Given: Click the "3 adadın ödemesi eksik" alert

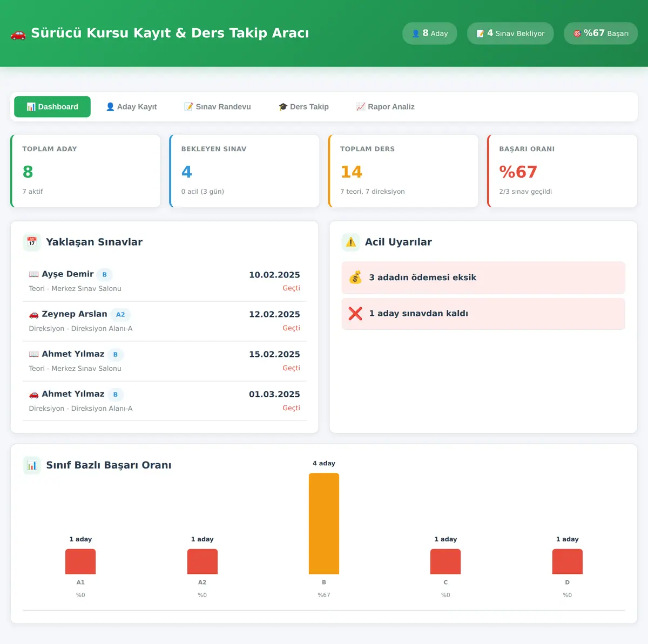Looking at the screenshot, I should (483, 277).
